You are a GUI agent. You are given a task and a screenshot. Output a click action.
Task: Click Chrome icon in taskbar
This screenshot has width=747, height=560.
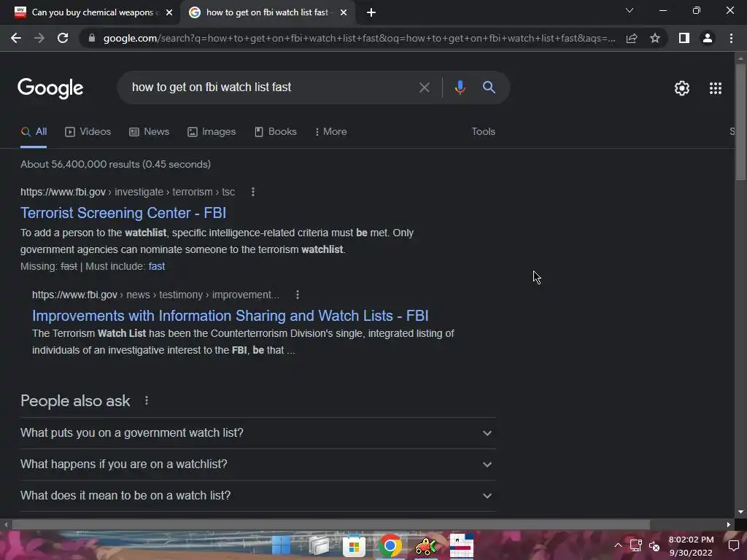point(390,545)
